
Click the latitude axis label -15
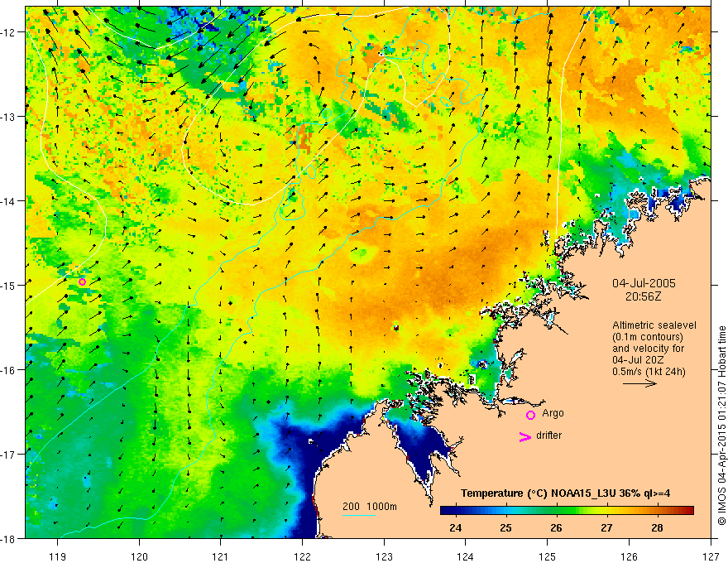pos(9,285)
